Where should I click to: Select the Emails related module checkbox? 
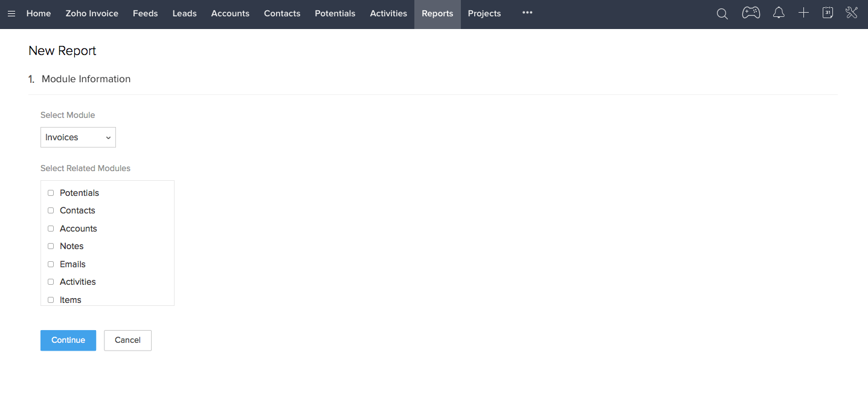[51, 264]
